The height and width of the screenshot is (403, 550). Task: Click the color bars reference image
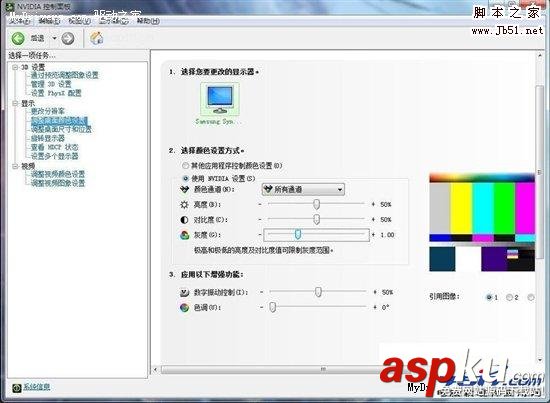point(482,222)
